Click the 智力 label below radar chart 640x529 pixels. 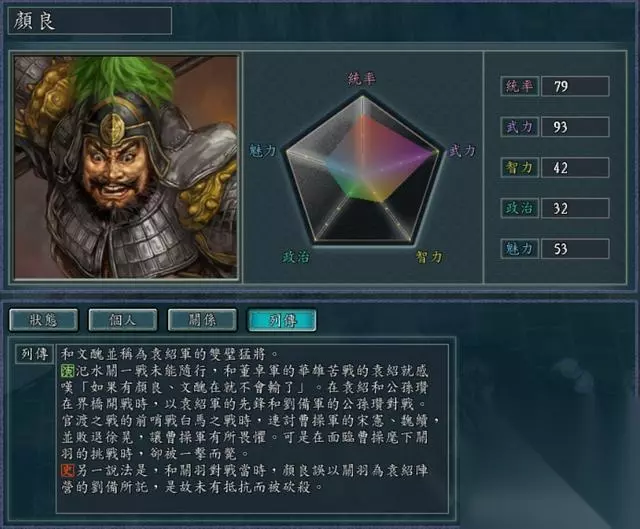tap(429, 257)
